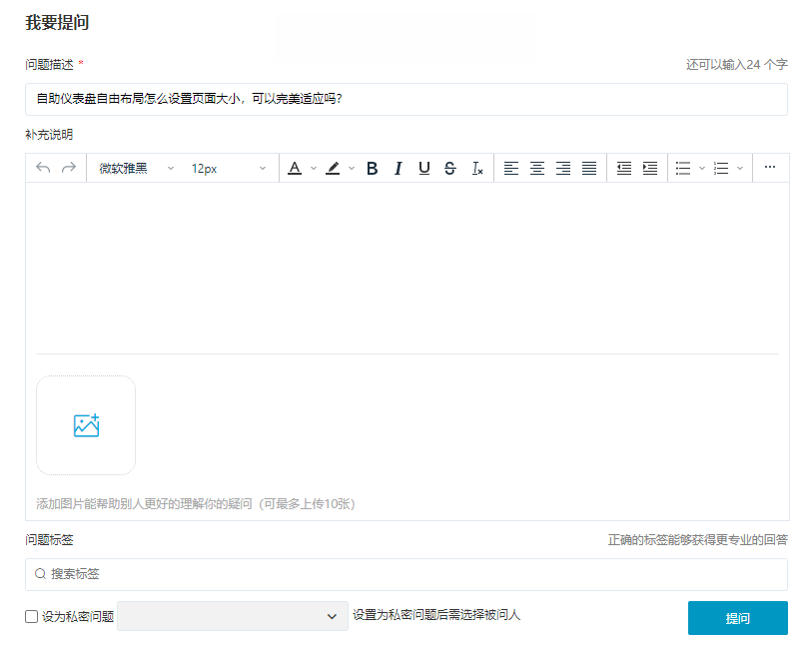Insert a numbered list
This screenshot has height=653, width=812.
[x=721, y=169]
